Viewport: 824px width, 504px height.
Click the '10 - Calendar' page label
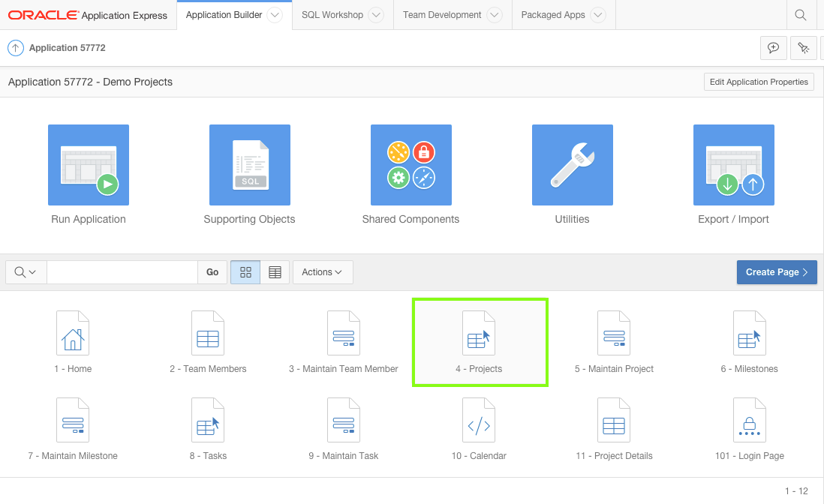(479, 456)
